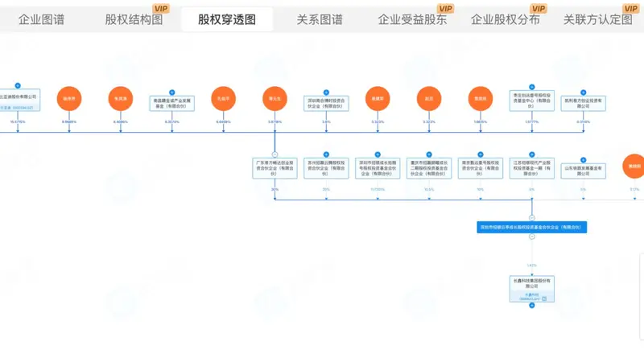
Task: Switch to the 企业受益股东 tab
Action: pyautogui.click(x=412, y=19)
